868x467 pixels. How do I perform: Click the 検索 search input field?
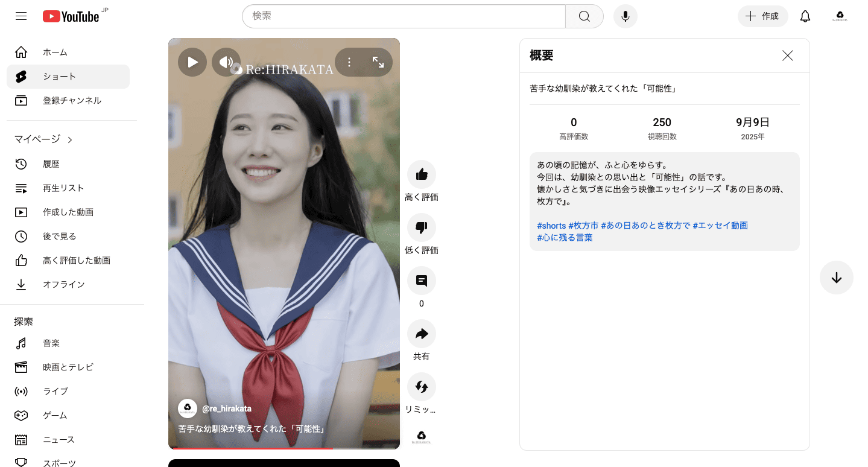[x=403, y=16]
